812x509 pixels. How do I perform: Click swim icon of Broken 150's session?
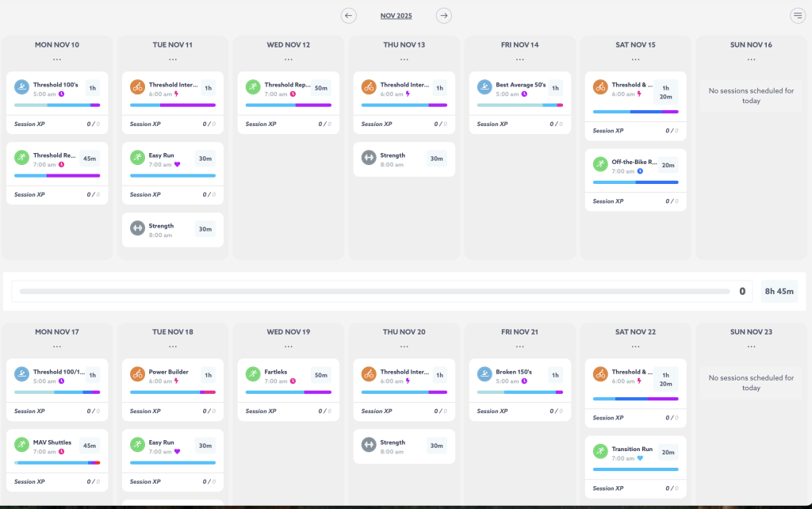(485, 374)
